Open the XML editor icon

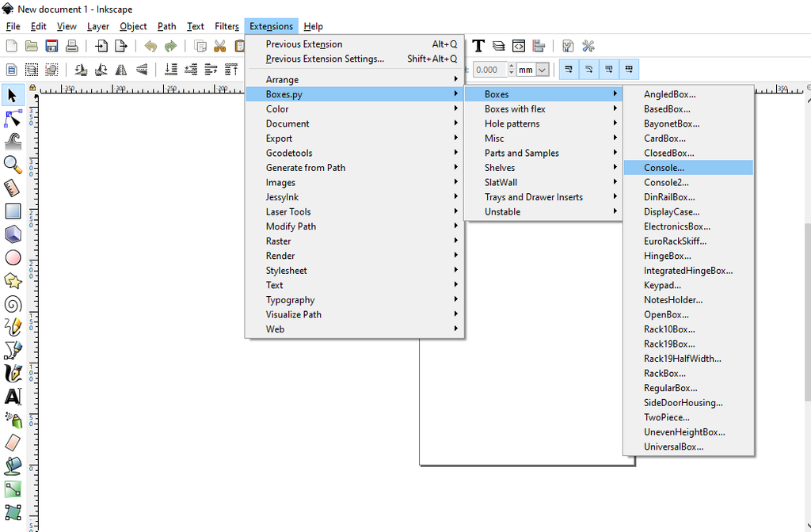pyautogui.click(x=519, y=46)
